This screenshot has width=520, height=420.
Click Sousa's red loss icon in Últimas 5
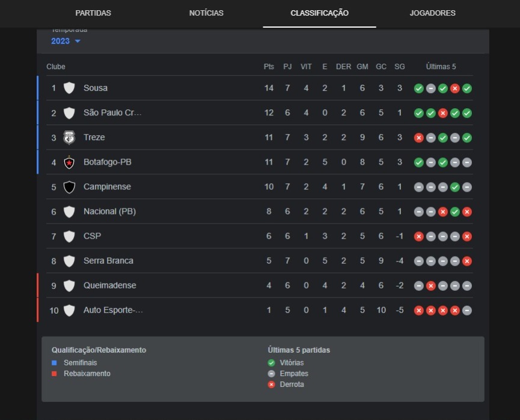pos(454,88)
